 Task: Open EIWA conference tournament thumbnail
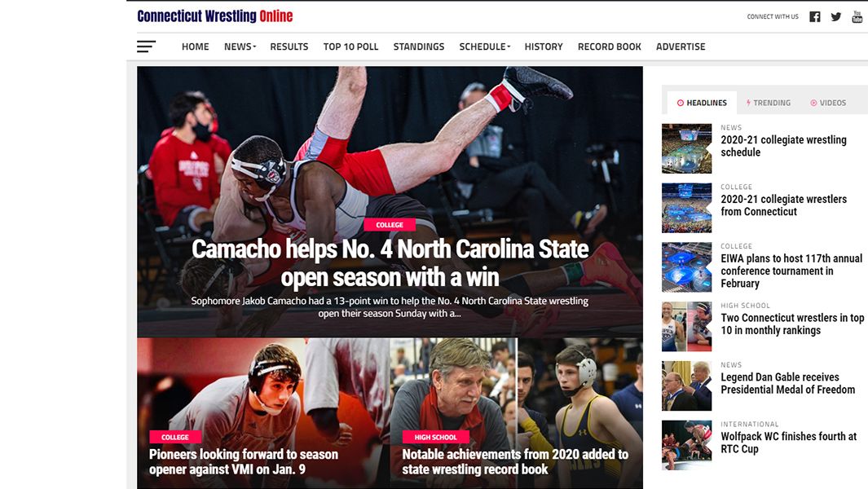(x=686, y=267)
